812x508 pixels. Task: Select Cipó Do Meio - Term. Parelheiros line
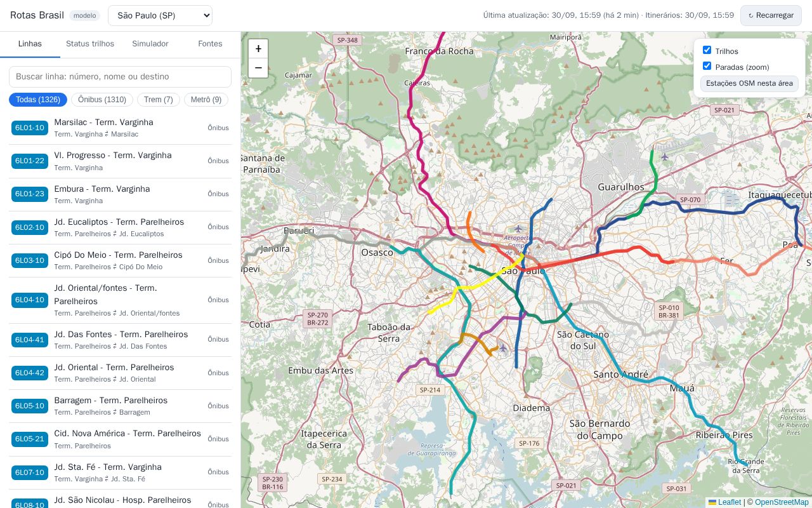[x=121, y=260]
